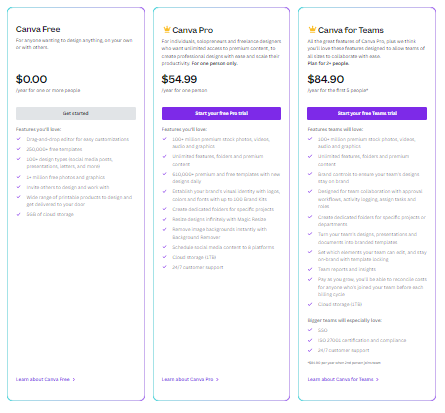Click the checkmark next to Magic Resize feature
Viewport: 445px width, 413px height.
pyautogui.click(x=164, y=219)
